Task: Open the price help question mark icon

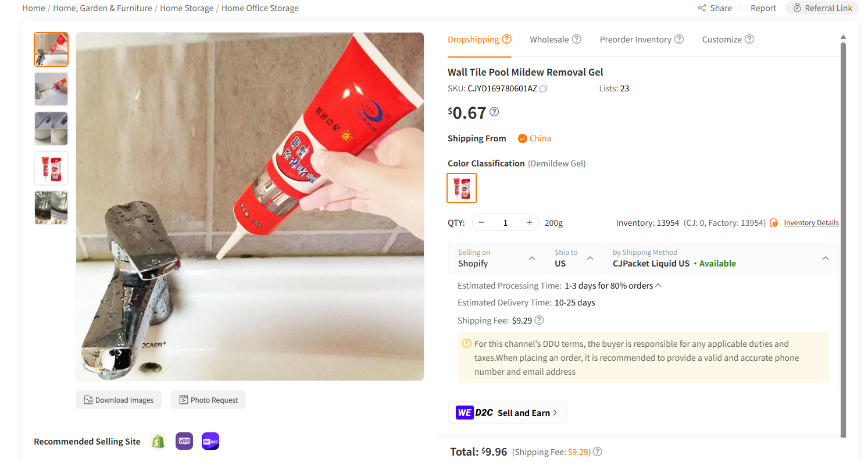Action: [494, 111]
